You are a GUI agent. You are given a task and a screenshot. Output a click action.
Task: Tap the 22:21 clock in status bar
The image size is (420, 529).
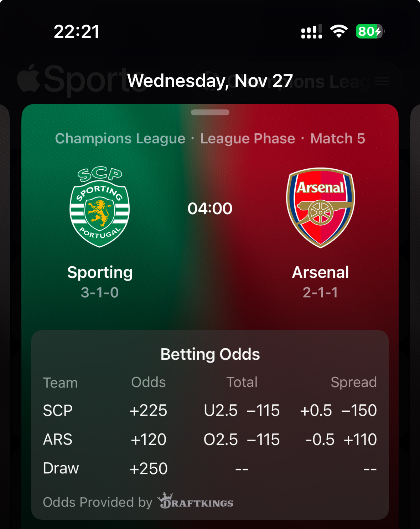(x=77, y=31)
